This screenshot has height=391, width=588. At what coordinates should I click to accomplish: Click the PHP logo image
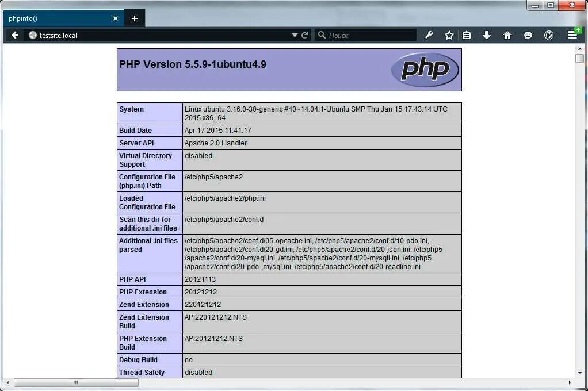tap(425, 70)
